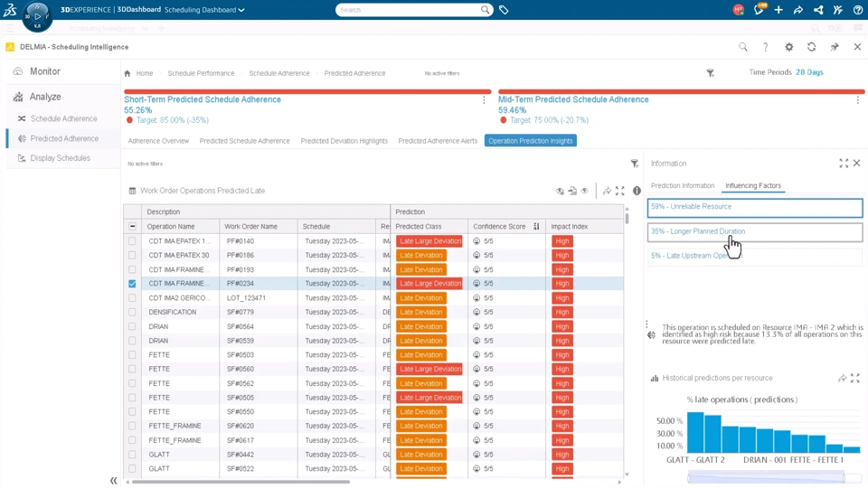Click the table vertical scrollbar

(x=627, y=217)
